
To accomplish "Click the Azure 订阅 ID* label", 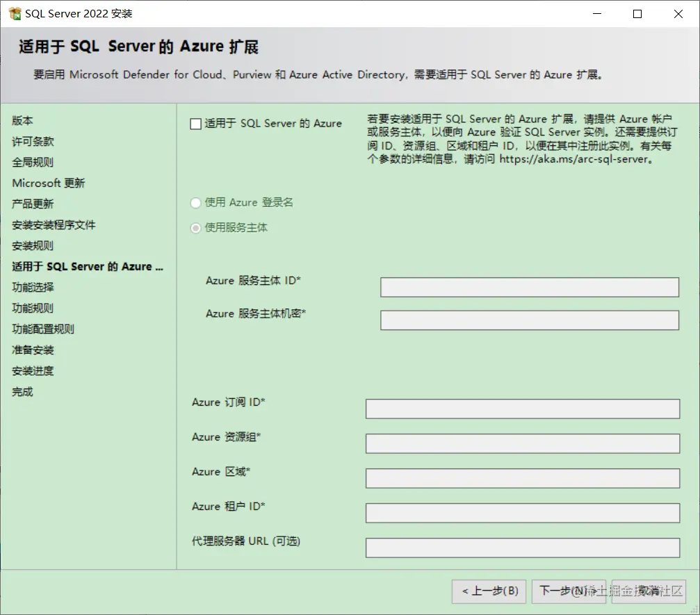I will pyautogui.click(x=229, y=402).
